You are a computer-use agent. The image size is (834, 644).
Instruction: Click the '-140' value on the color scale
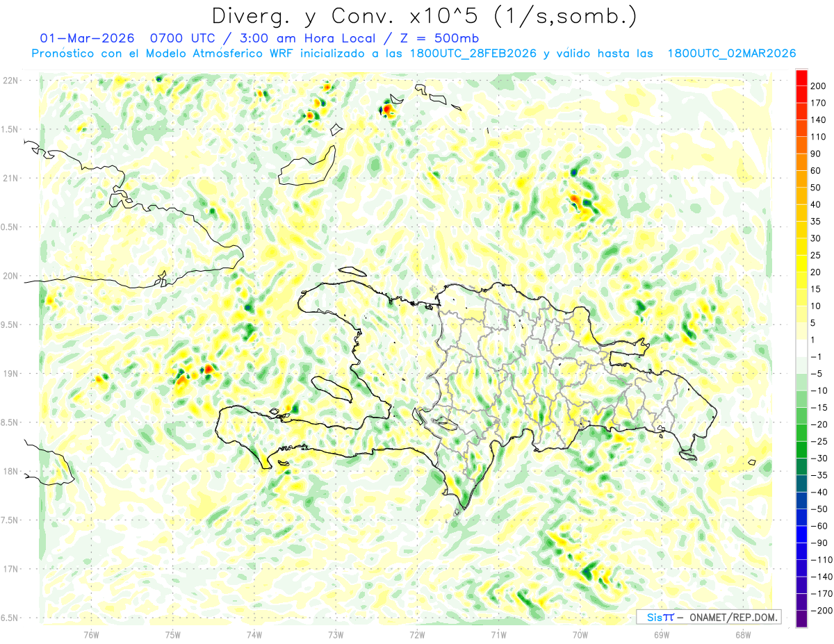821,577
